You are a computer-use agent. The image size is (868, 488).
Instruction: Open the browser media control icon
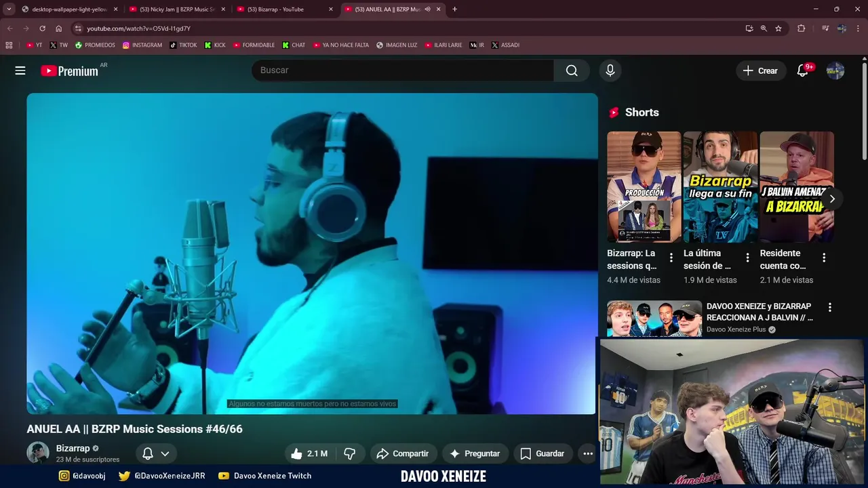point(825,28)
